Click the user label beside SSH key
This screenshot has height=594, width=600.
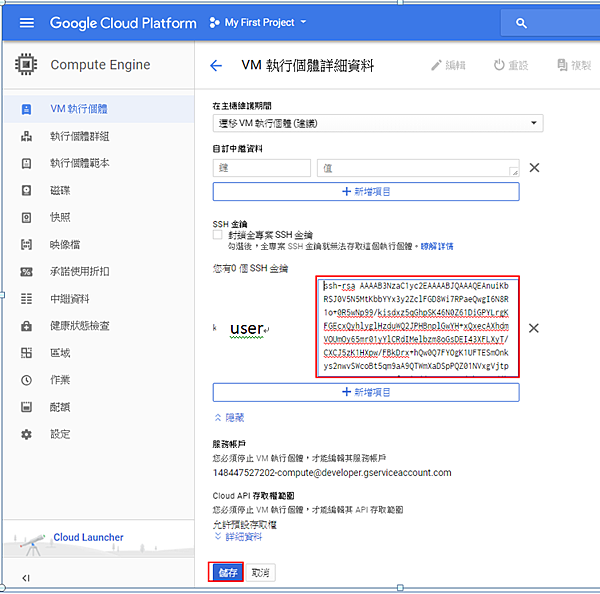pos(247,329)
